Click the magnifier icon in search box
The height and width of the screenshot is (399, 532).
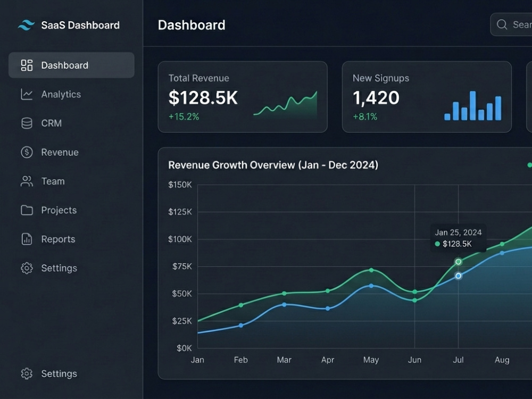[x=502, y=24]
